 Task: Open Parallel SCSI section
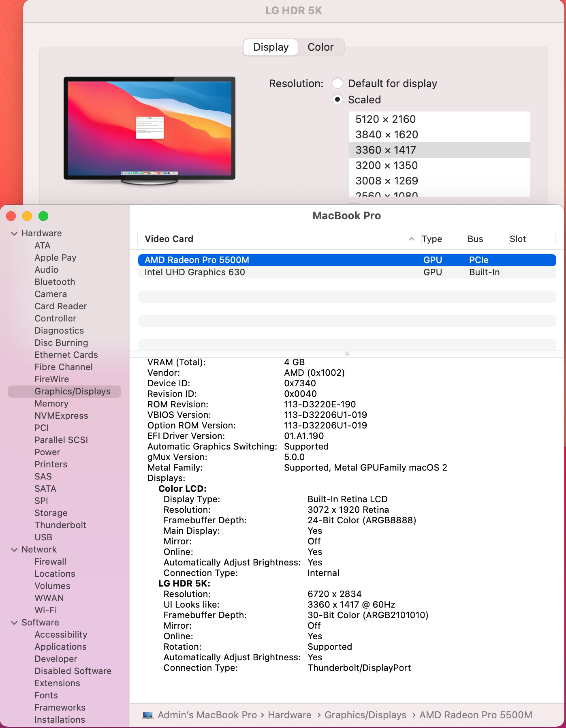click(61, 440)
